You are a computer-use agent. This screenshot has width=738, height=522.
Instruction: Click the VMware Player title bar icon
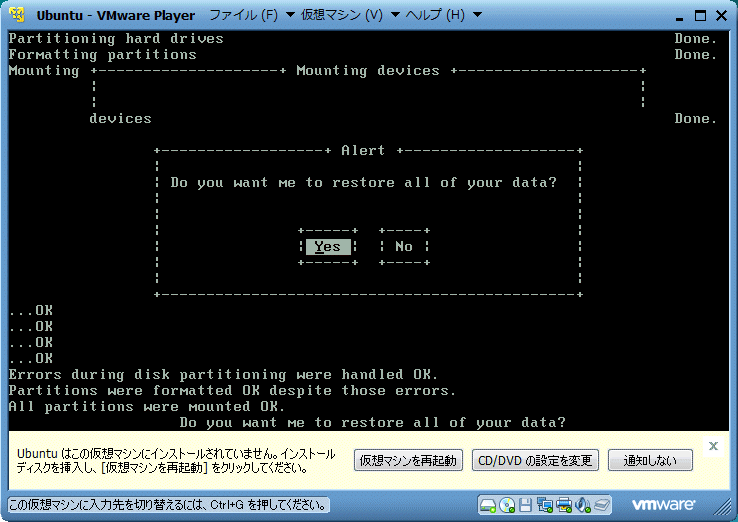coord(17,15)
